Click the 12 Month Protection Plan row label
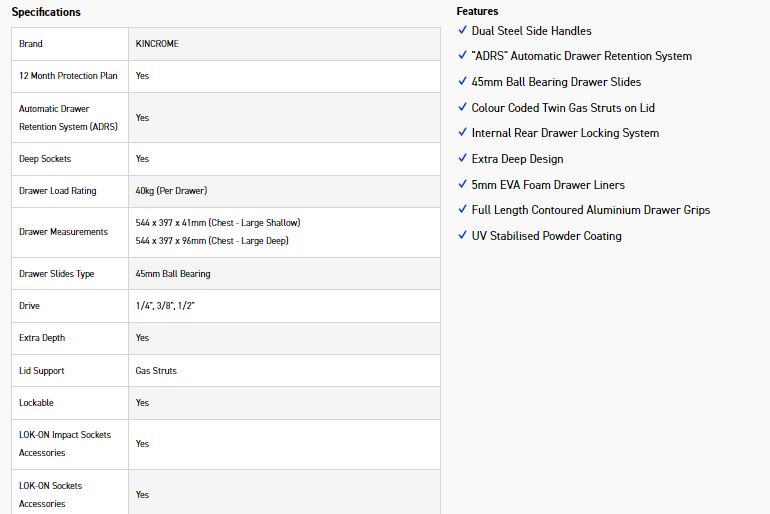Screen dimensions: 770x514 (x=68, y=76)
